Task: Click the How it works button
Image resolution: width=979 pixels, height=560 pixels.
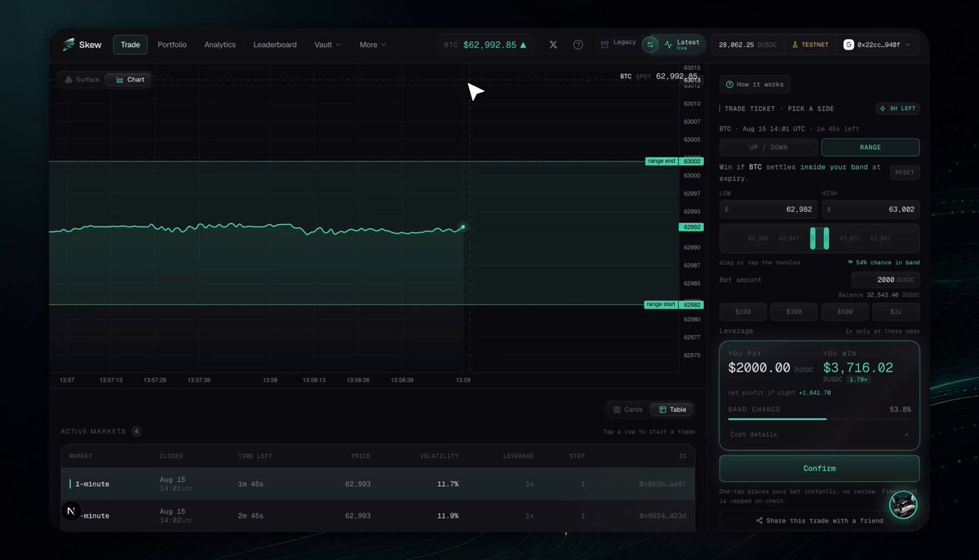Action: (755, 85)
